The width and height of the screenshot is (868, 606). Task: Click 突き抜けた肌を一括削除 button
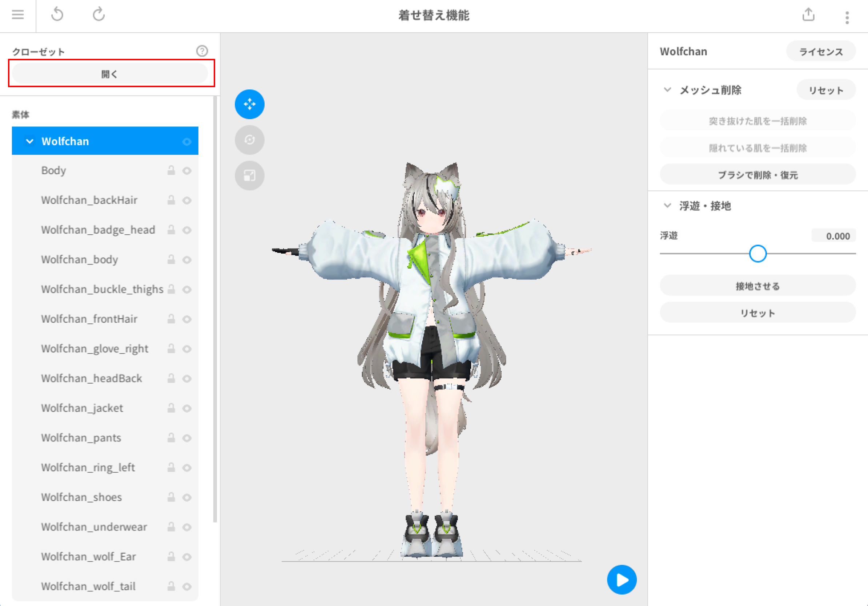[x=758, y=121]
